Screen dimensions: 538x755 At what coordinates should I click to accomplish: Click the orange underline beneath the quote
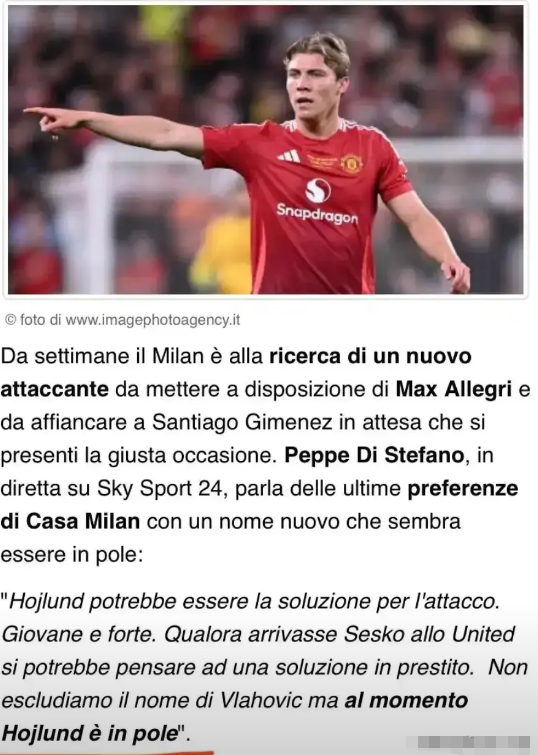click(x=106, y=753)
